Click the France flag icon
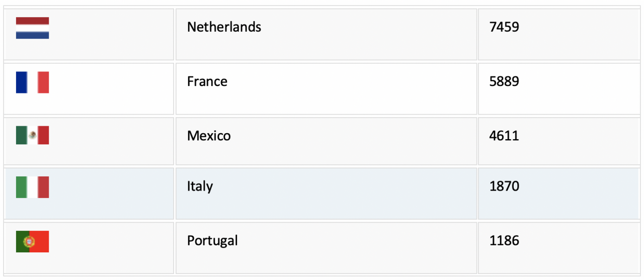 [32, 82]
